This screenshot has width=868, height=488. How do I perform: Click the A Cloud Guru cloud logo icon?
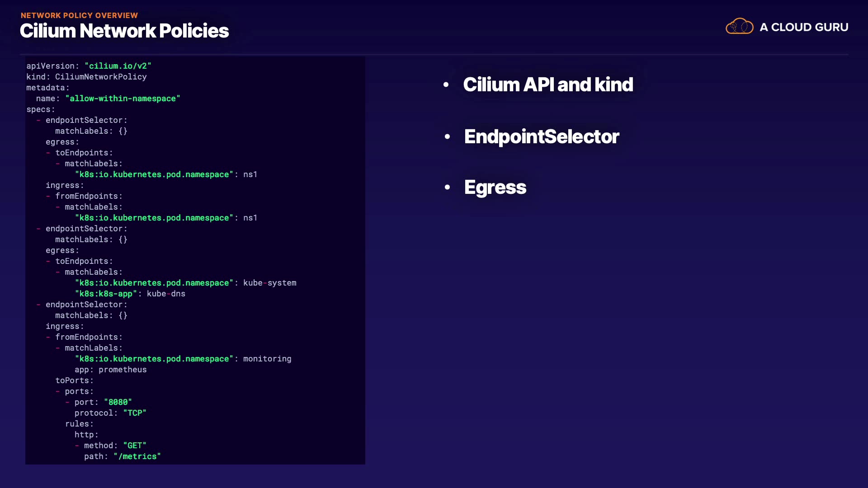[739, 27]
